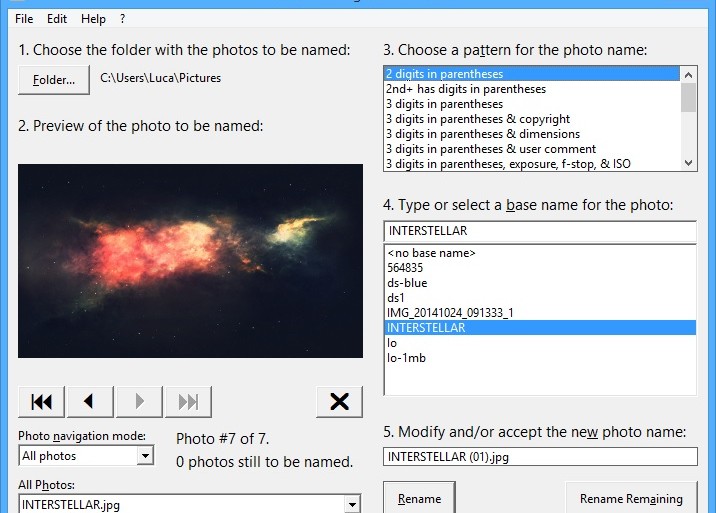The height and width of the screenshot is (513, 716).
Task: Choose the 'ds-blue' base name
Action: pos(407,283)
